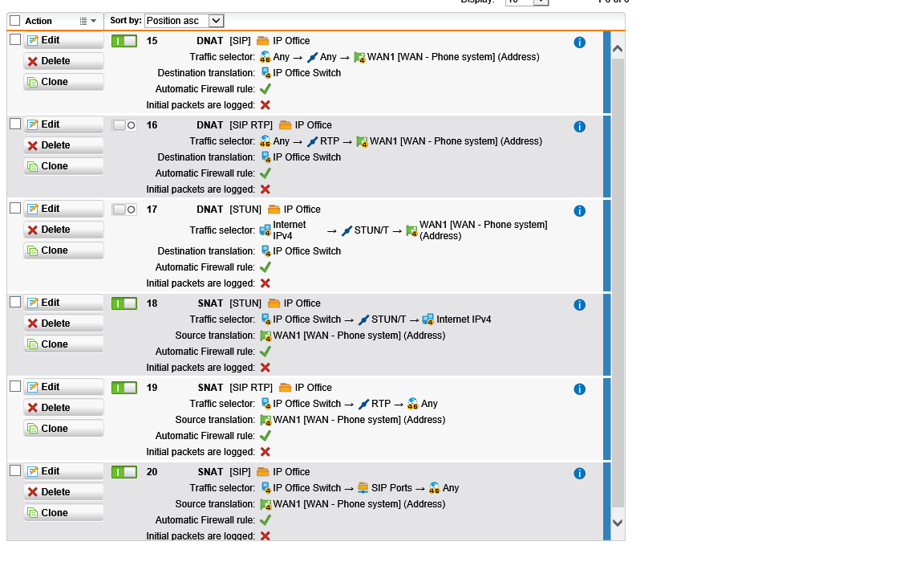Disable NAT rule 20 toggle
Image resolution: width=924 pixels, height=578 pixels.
click(x=124, y=472)
